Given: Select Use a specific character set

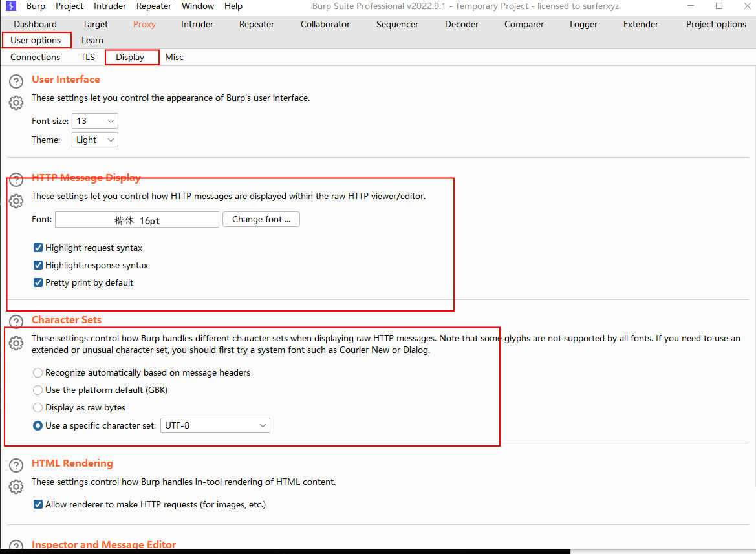Looking at the screenshot, I should pos(38,425).
